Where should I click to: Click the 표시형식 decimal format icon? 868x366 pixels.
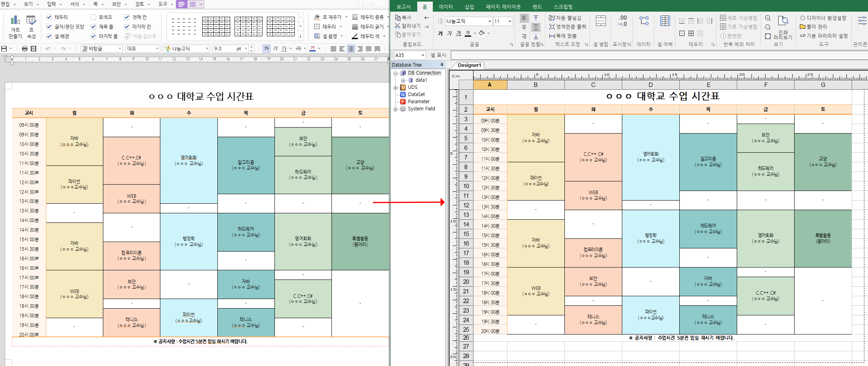pos(622,21)
